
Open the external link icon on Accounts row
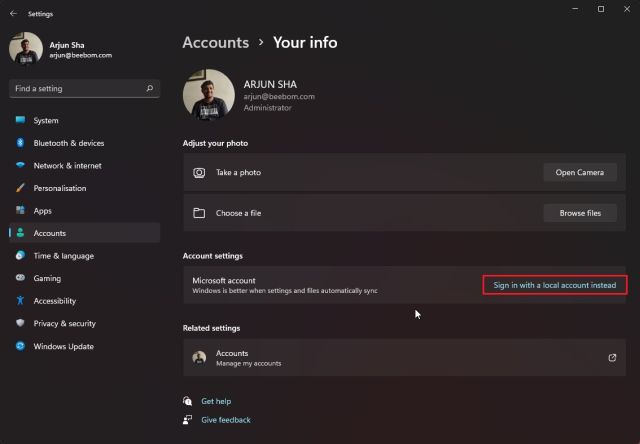click(612, 357)
